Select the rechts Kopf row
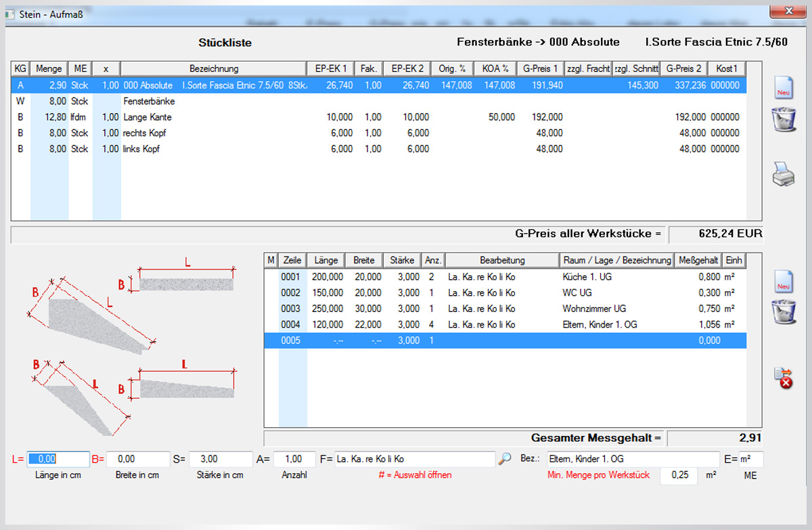Image resolution: width=812 pixels, height=530 pixels. click(379, 133)
